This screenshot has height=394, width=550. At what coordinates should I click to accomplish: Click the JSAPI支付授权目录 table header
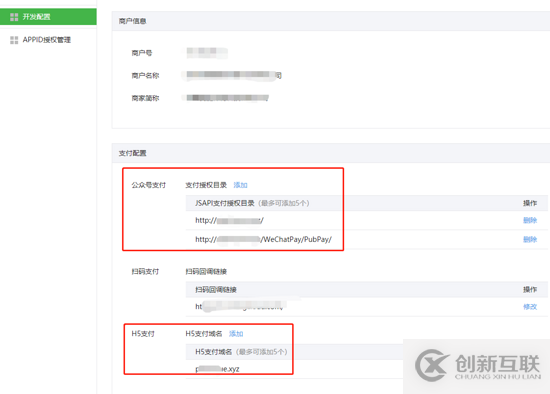[x=252, y=203]
